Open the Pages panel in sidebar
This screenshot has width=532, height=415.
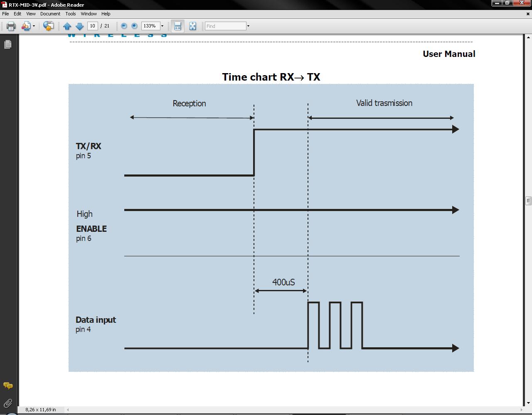[x=7, y=44]
